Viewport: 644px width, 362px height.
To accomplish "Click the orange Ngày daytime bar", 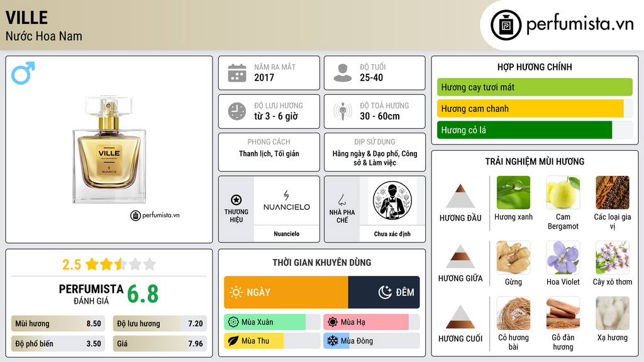I will [x=286, y=292].
